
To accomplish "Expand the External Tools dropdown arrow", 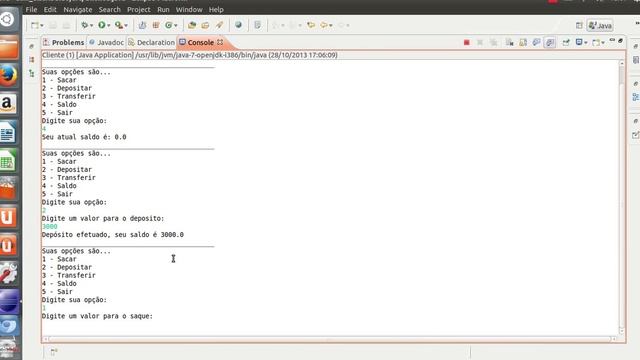I will coord(126,26).
